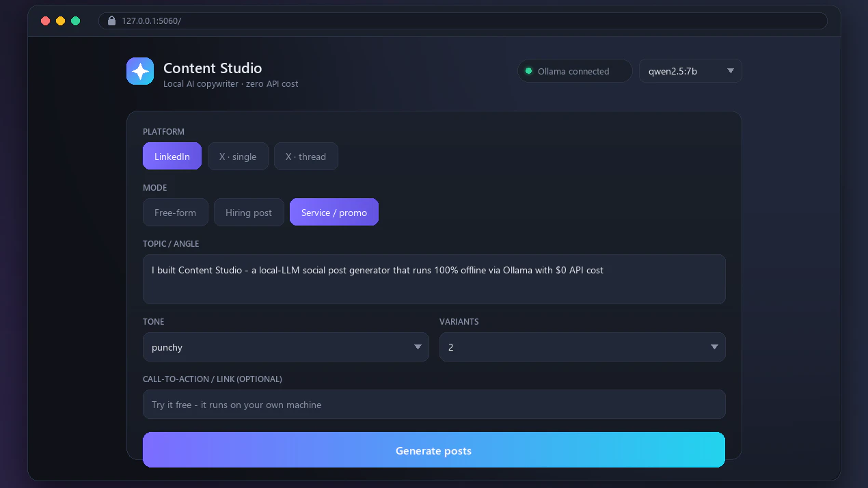This screenshot has height=488, width=868.
Task: Click the lock icon in address bar
Action: click(112, 21)
